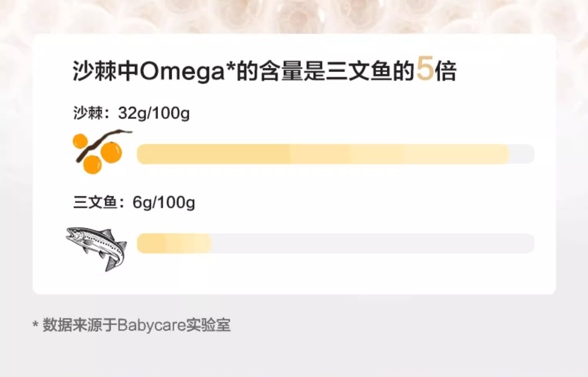Click the large golden number 5

tap(425, 69)
